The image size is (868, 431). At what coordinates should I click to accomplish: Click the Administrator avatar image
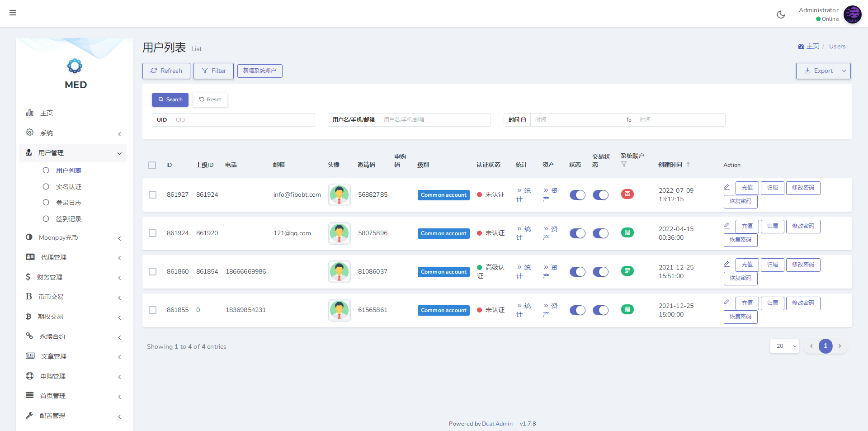click(852, 14)
